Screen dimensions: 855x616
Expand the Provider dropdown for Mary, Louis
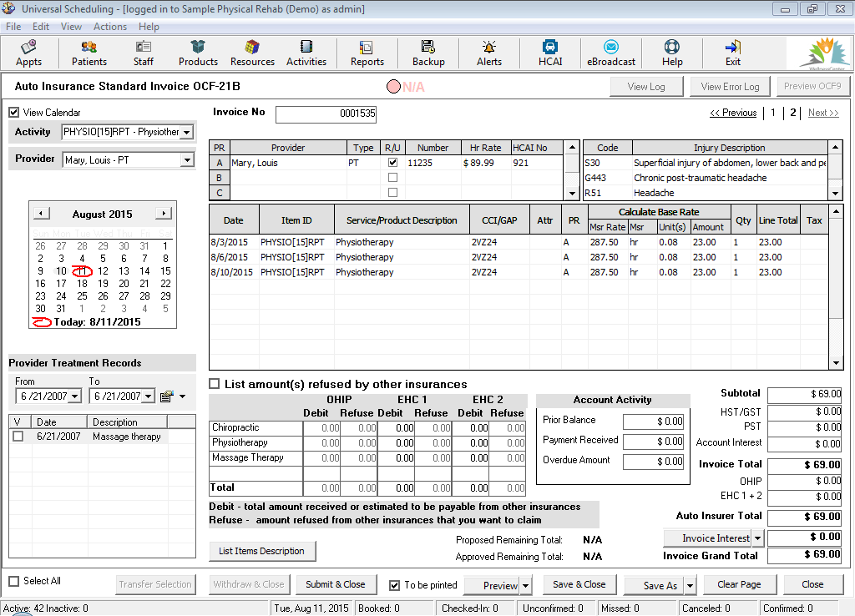click(x=186, y=159)
